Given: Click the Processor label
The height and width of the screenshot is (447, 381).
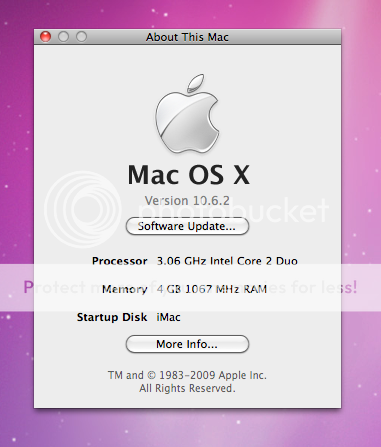Looking at the screenshot, I should (120, 261).
